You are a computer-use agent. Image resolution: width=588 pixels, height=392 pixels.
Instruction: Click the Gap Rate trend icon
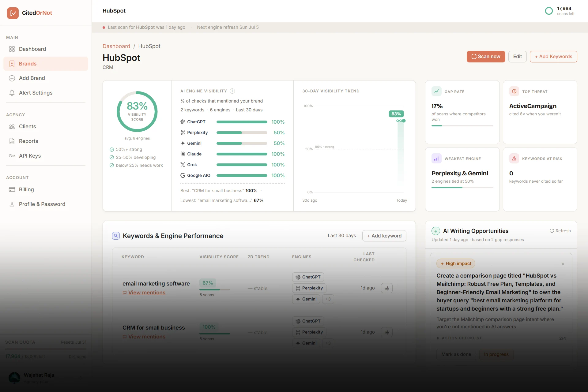pos(436,91)
